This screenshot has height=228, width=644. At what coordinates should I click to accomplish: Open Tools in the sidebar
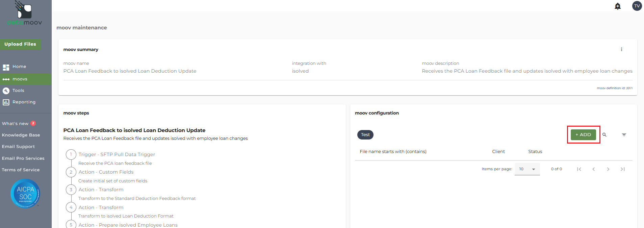[x=26, y=91]
